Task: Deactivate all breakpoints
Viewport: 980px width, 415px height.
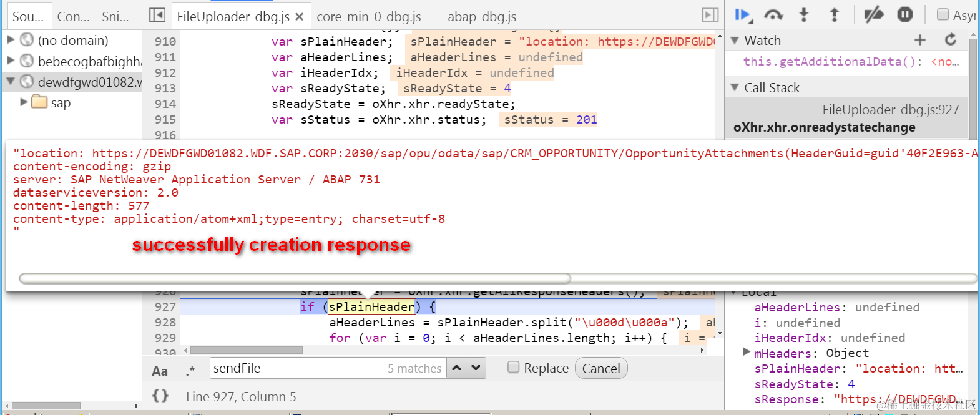Action: click(873, 15)
